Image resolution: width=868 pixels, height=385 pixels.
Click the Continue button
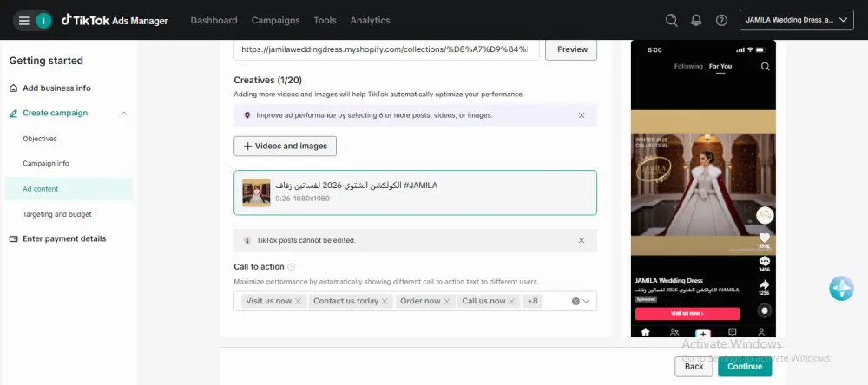pos(744,367)
